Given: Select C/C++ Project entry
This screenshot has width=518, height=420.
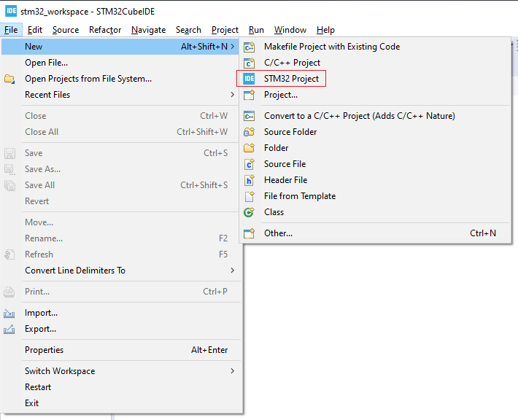Looking at the screenshot, I should click(x=375, y=63).
